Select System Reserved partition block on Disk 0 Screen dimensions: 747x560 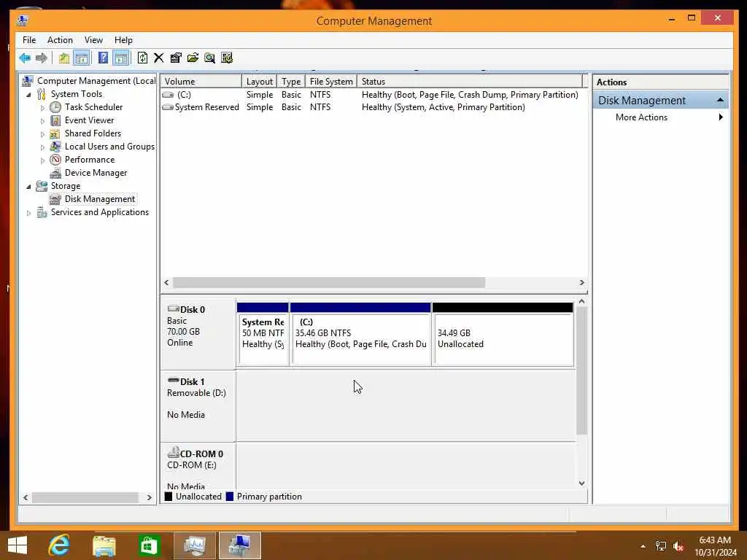pyautogui.click(x=263, y=335)
